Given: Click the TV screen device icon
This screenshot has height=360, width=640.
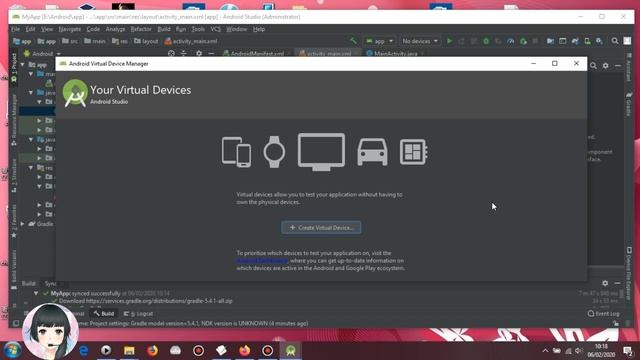Looking at the screenshot, I should [x=321, y=152].
